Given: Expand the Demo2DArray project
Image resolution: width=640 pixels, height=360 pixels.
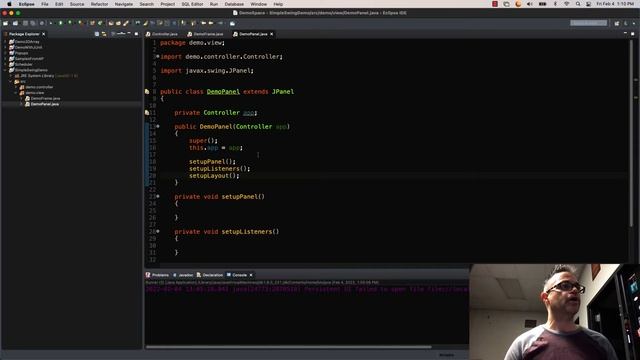Looking at the screenshot, I should 5,42.
